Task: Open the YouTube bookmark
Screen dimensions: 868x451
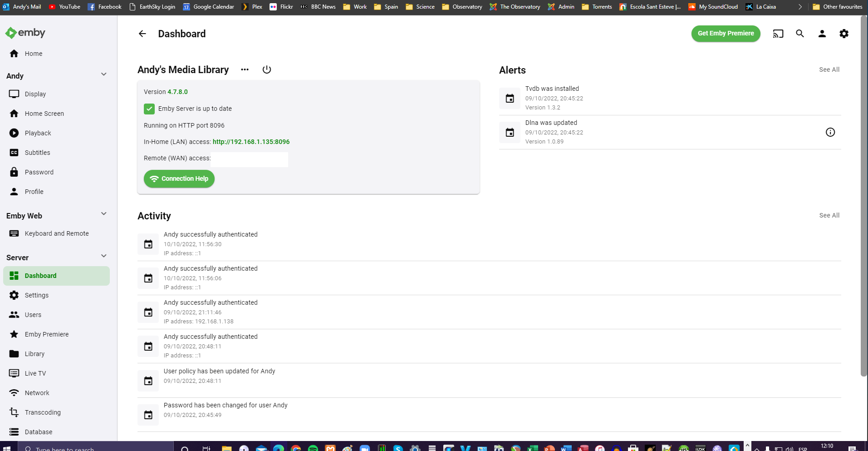Action: [x=64, y=7]
